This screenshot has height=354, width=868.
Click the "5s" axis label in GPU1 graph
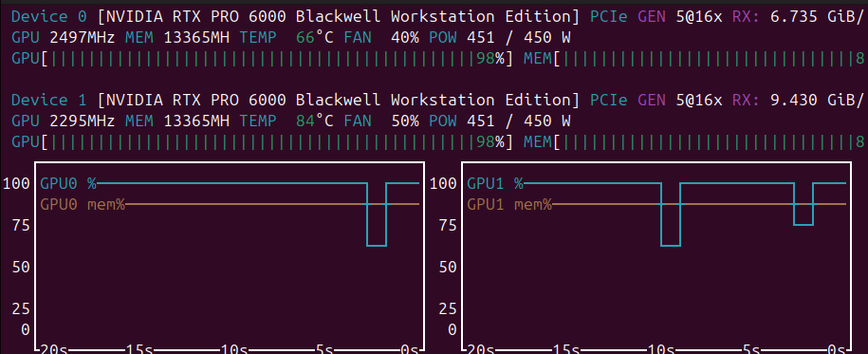(751, 349)
